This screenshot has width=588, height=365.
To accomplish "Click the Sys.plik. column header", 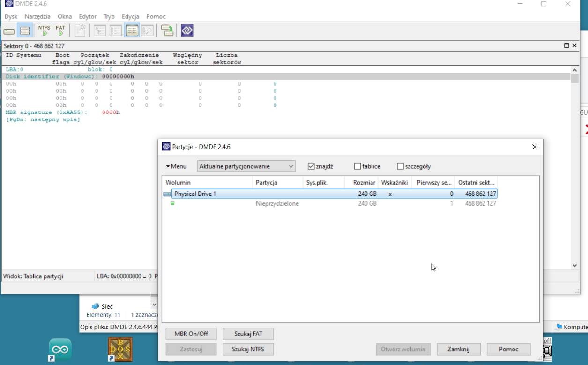I will (324, 182).
